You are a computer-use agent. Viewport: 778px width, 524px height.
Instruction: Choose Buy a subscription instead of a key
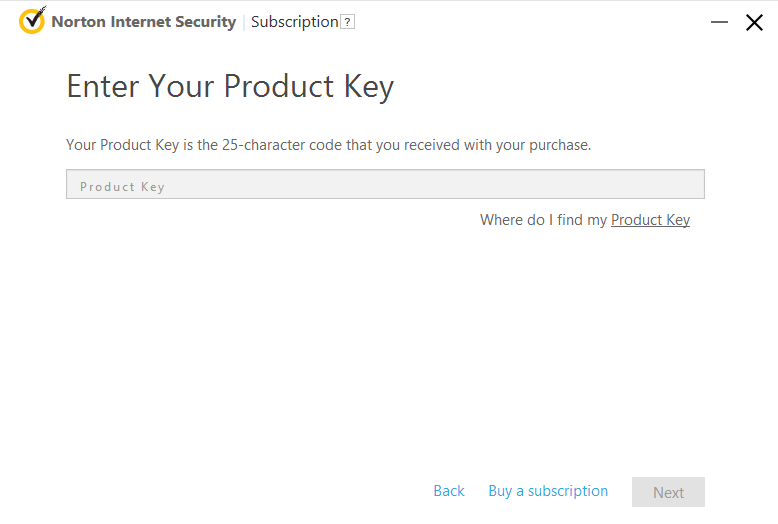[548, 491]
